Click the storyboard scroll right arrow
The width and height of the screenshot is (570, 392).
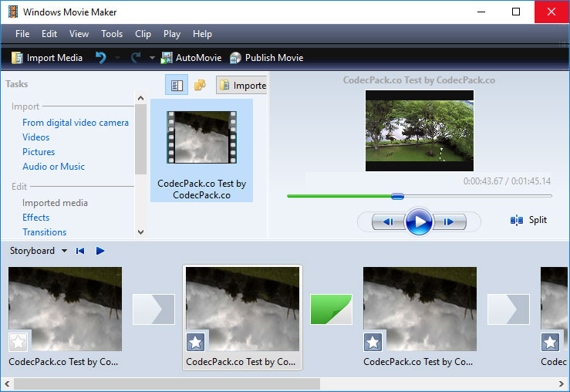pos(562,384)
